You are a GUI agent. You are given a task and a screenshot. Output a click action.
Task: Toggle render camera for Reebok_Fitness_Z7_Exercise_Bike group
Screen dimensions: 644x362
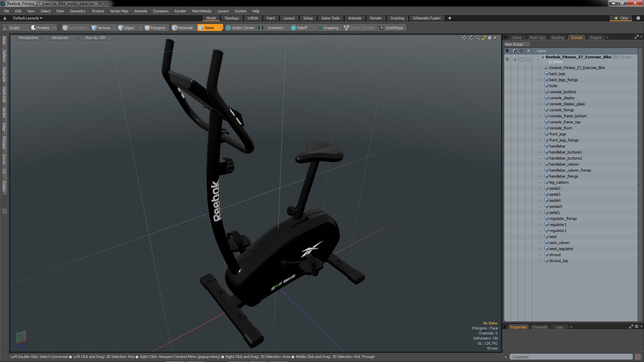coord(515,59)
